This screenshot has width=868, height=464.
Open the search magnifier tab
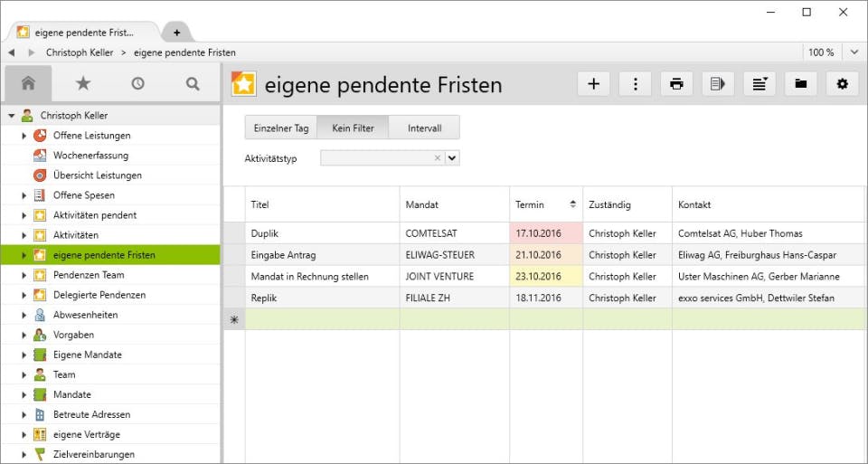point(193,83)
